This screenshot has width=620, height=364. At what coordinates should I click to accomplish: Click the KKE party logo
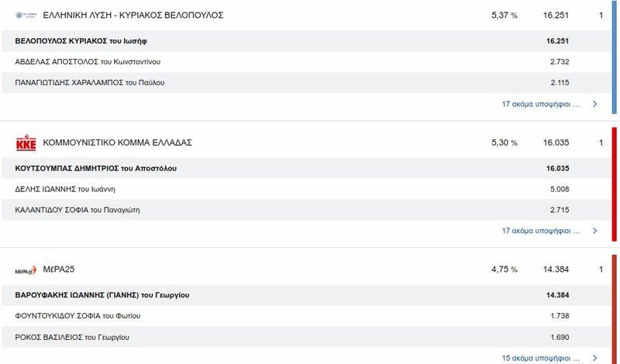click(26, 143)
